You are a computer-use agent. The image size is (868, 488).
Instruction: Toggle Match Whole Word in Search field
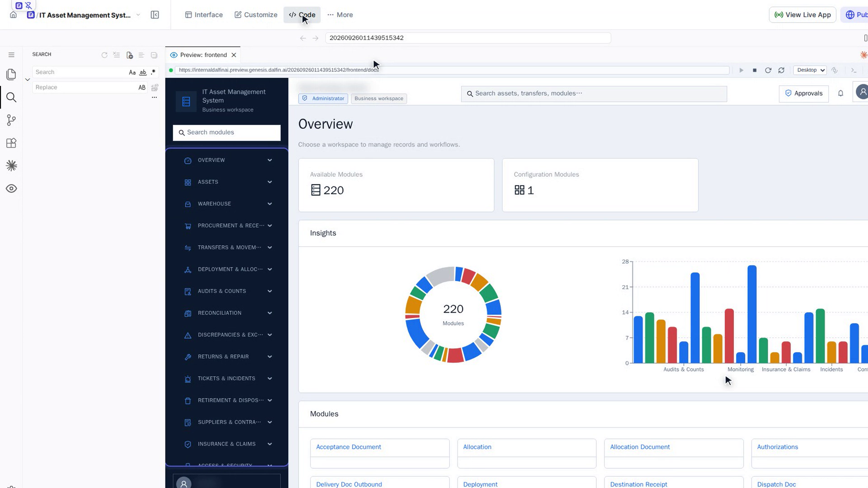[143, 72]
